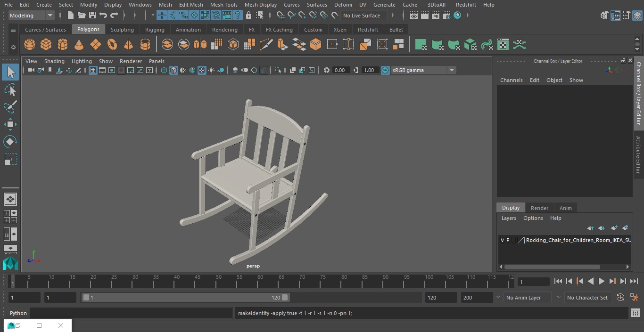Screen dimensions: 644x332
Task: Toggle layer playback P box
Action: [508, 240]
